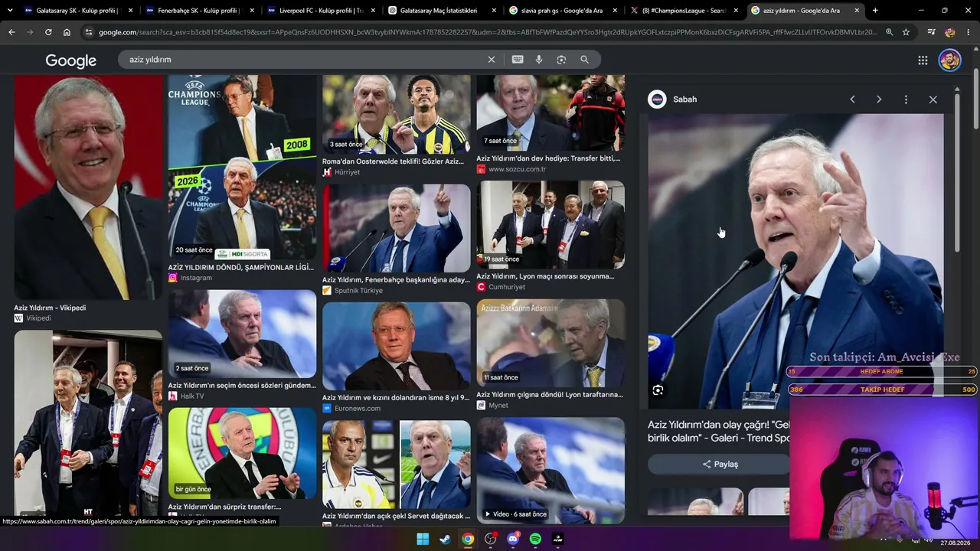The height and width of the screenshot is (551, 980).
Task: Open the zoom indicator in the address bar
Action: click(889, 32)
